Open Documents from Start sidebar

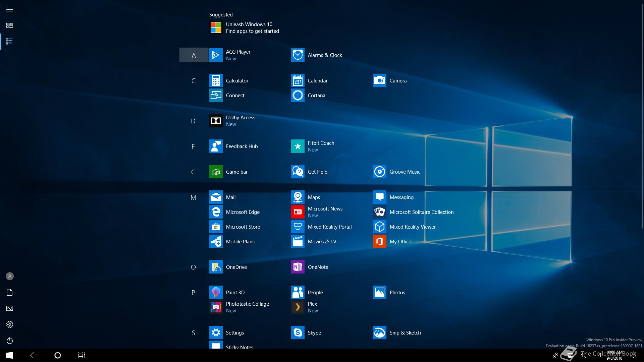(10, 292)
